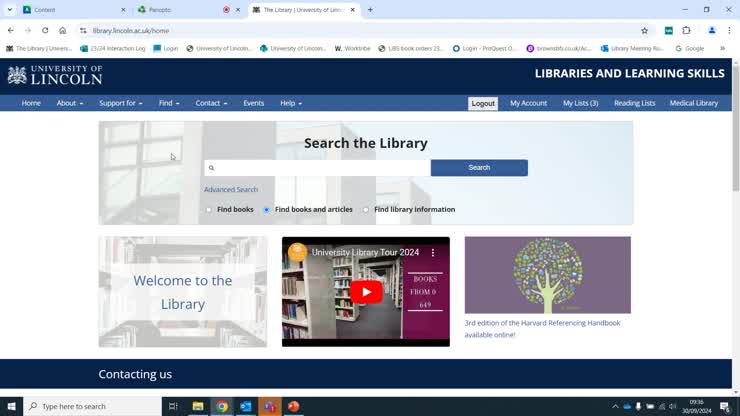
Task: Click the University of Lincoln logo
Action: point(55,76)
